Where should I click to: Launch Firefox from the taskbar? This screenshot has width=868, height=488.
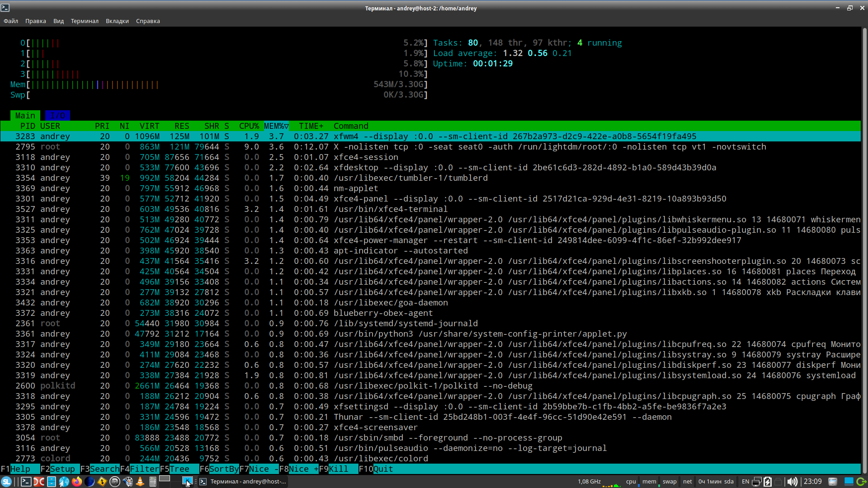coord(77,482)
